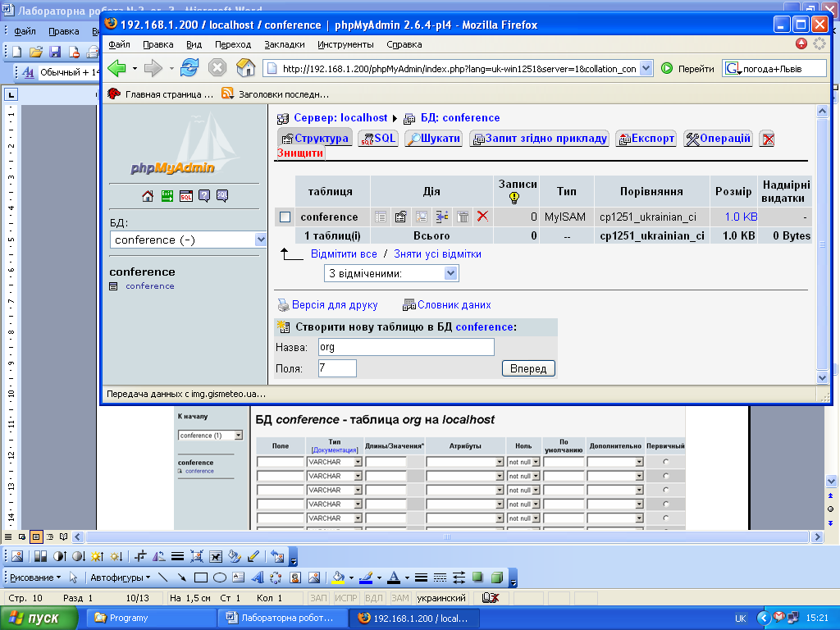Select primary key radio in third field row
The width and height of the screenshot is (840, 630).
pyautogui.click(x=665, y=490)
